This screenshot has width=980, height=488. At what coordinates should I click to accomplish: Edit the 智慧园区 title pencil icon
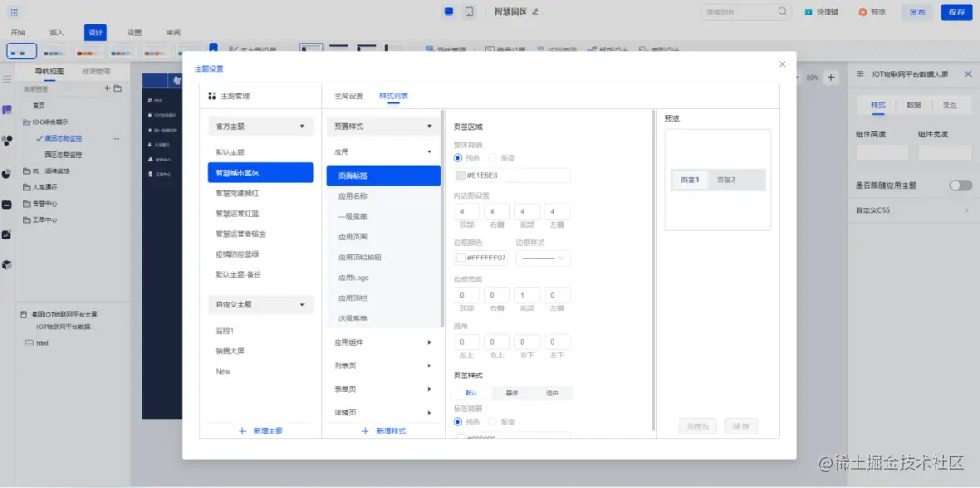535,12
